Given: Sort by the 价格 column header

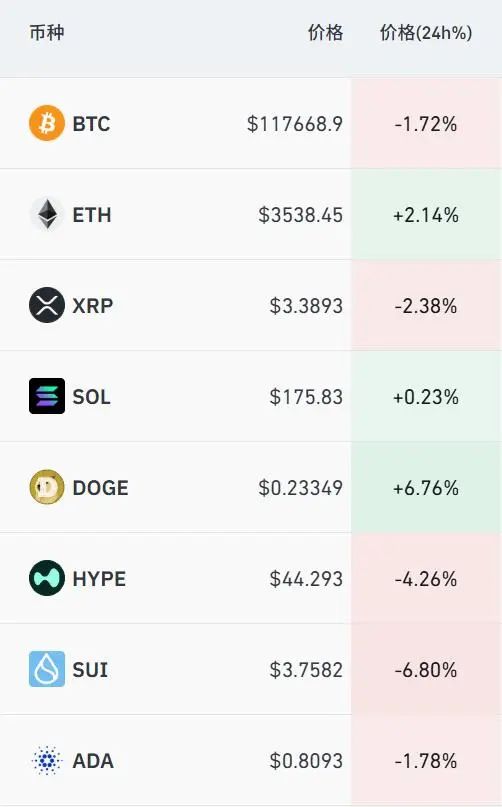Looking at the screenshot, I should point(325,33).
